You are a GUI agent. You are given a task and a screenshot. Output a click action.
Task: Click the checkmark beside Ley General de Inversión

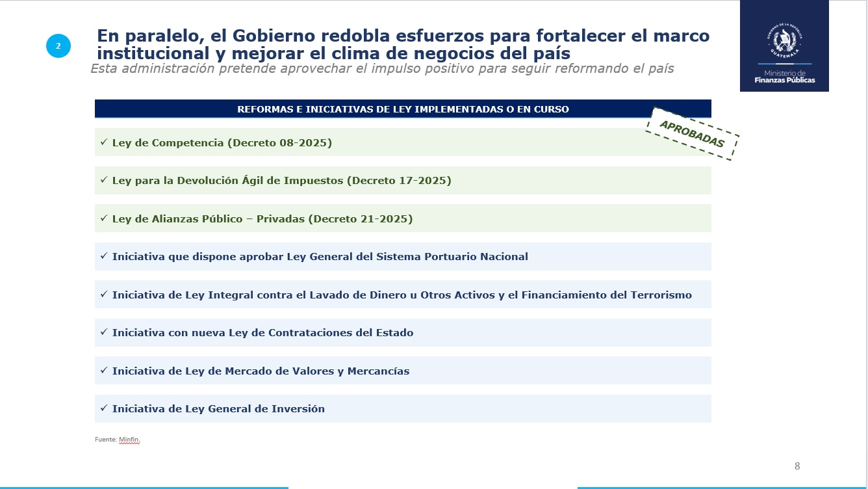coord(105,408)
